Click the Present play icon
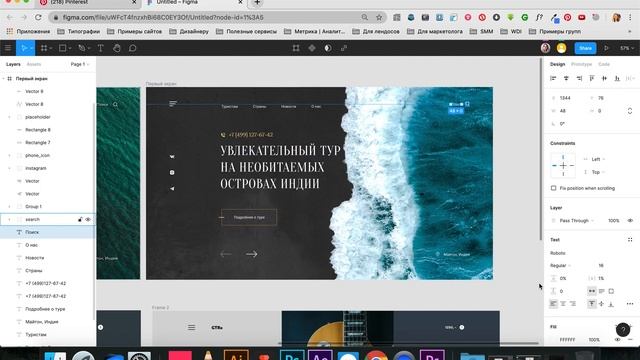 click(607, 48)
